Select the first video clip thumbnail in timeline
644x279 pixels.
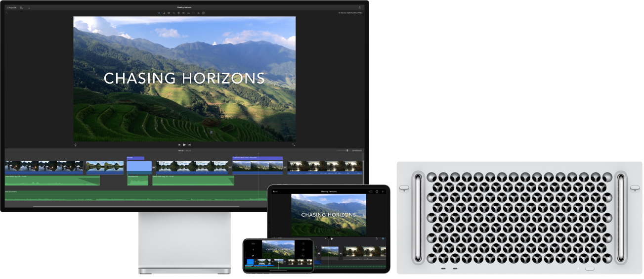[44, 167]
